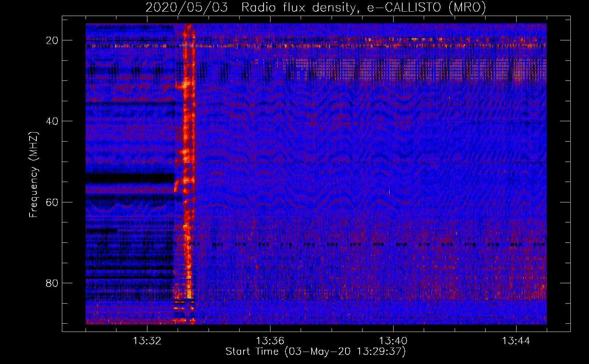Viewport: 589px width, 364px height.
Task: Click the y-axis tick label '20'
Action: (52, 40)
